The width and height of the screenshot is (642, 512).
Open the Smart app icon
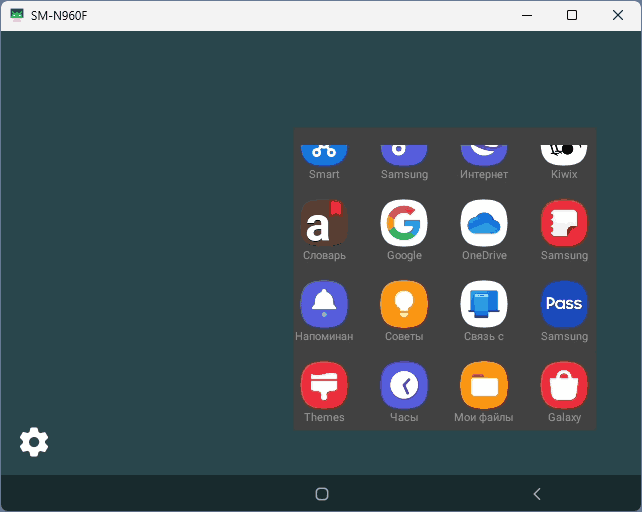pyautogui.click(x=324, y=155)
